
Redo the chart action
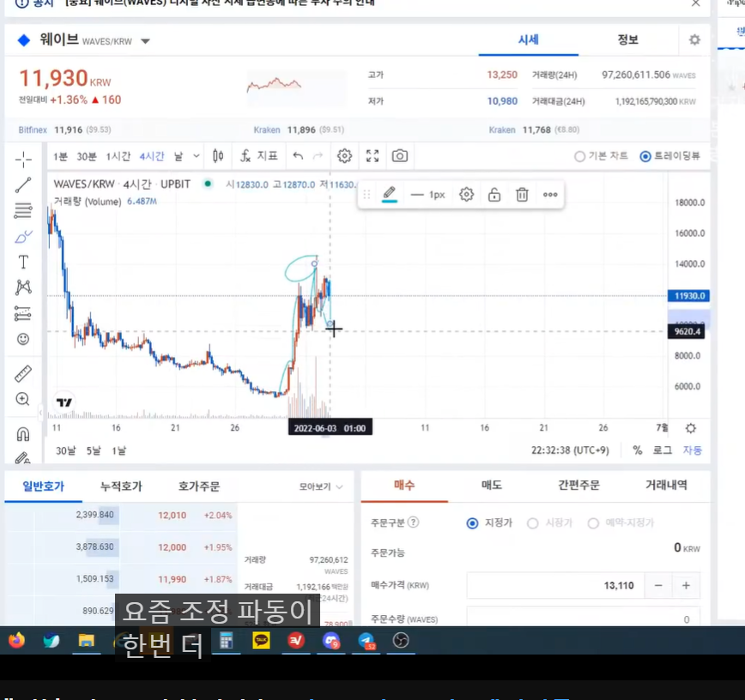tap(318, 156)
